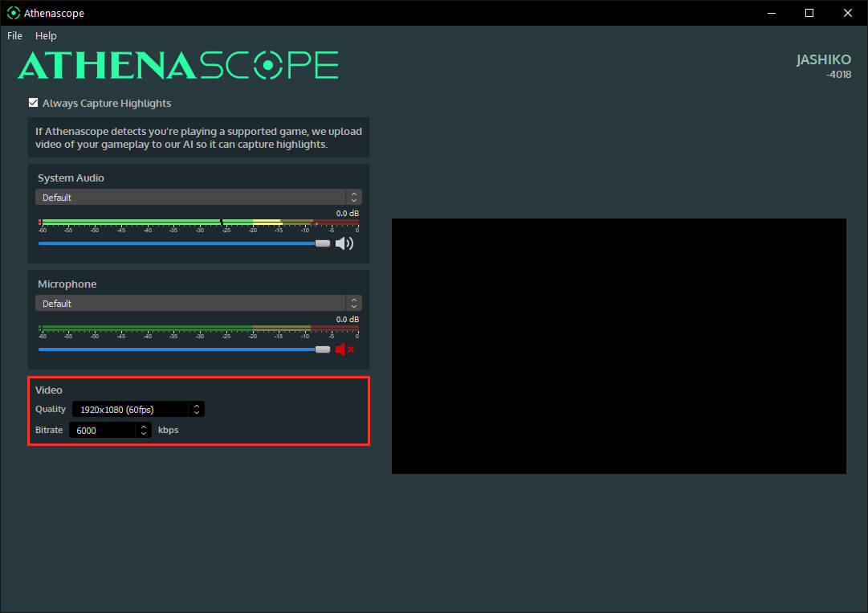Click the JASHIKO username
This screenshot has height=613, width=868.
pyautogui.click(x=824, y=59)
